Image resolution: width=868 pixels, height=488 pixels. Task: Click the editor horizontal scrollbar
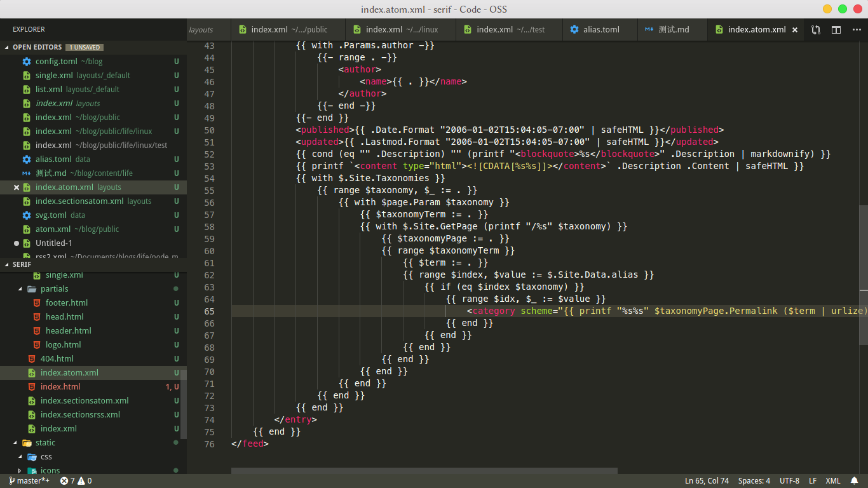(424, 471)
